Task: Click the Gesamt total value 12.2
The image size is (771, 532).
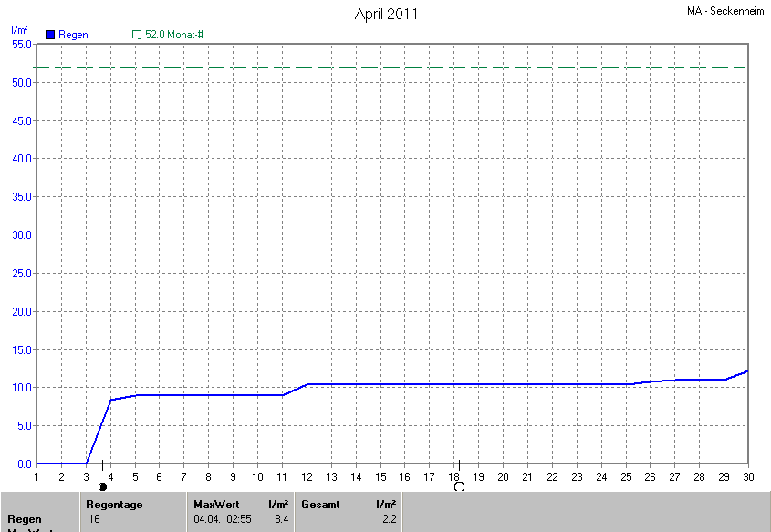Action: pyautogui.click(x=386, y=518)
